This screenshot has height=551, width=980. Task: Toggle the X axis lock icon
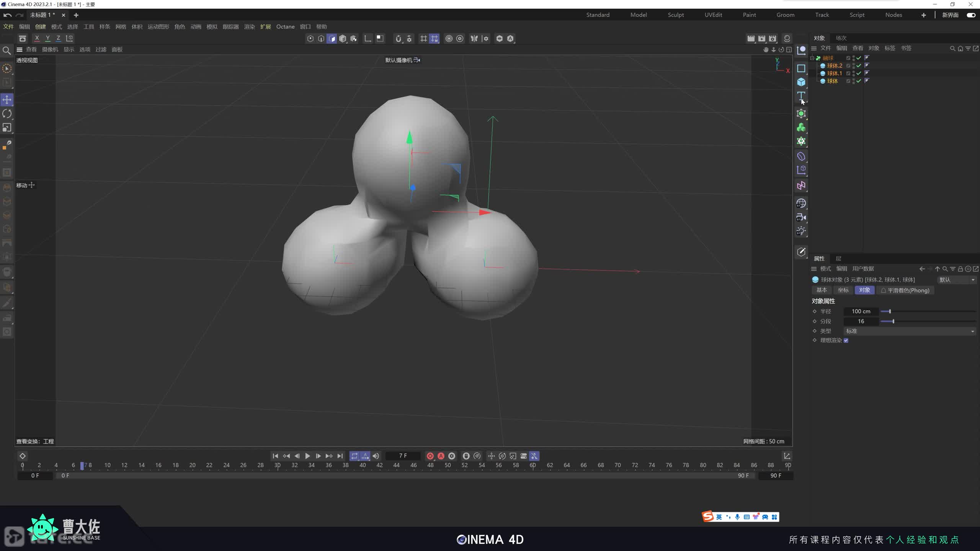[37, 38]
